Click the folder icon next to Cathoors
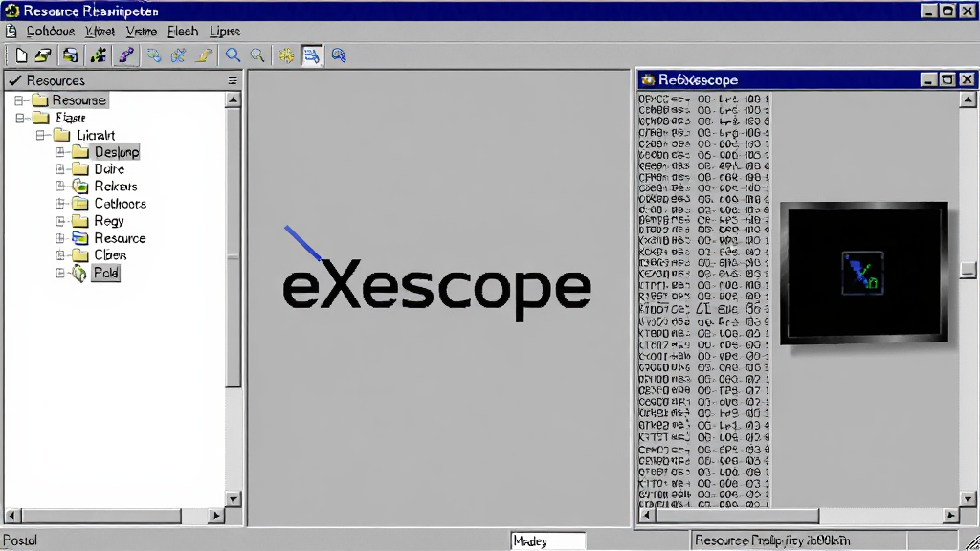Viewport: 980px width, 551px height. 80,203
